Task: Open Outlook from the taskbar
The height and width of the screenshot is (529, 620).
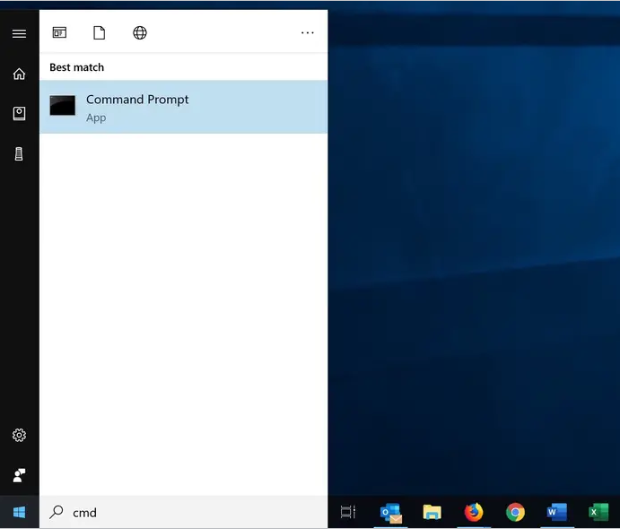Action: [x=391, y=512]
